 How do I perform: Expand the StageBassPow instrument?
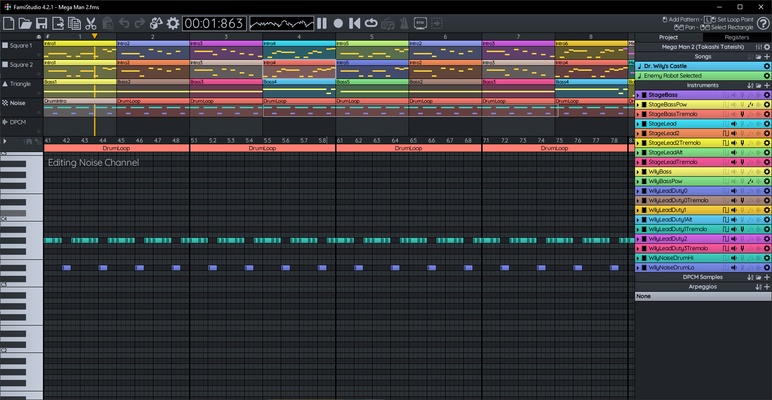coord(638,104)
